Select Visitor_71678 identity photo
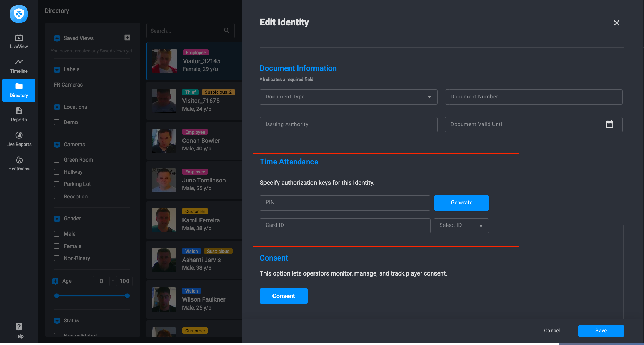The image size is (644, 345). [x=164, y=101]
